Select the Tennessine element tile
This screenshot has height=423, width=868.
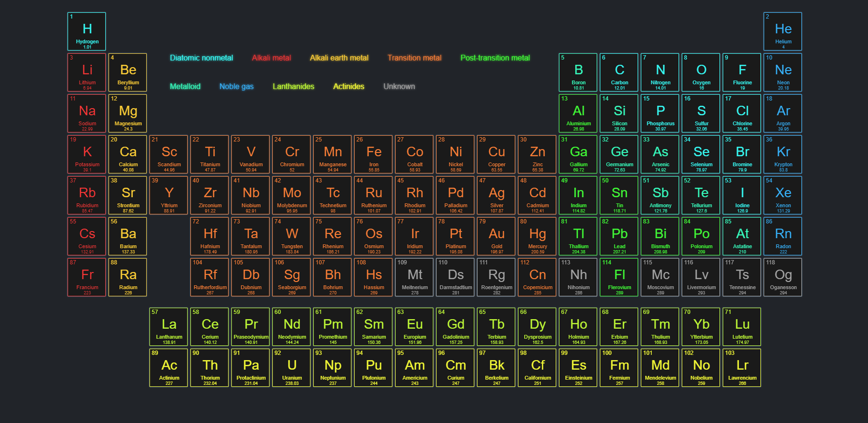(742, 277)
